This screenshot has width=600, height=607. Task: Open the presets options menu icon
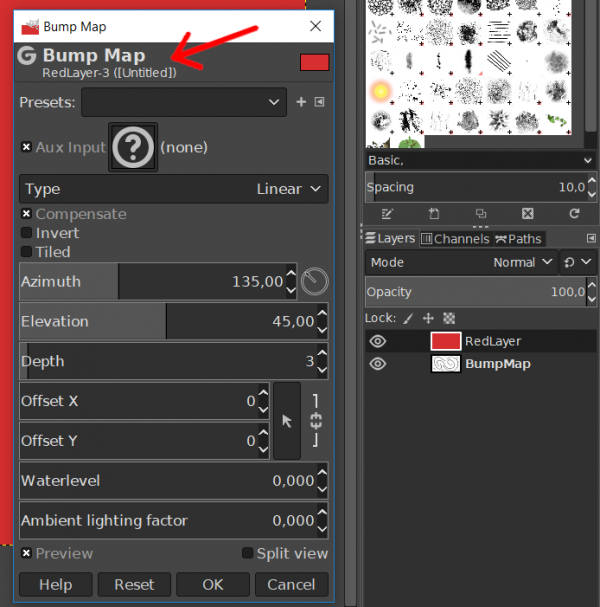[x=319, y=102]
